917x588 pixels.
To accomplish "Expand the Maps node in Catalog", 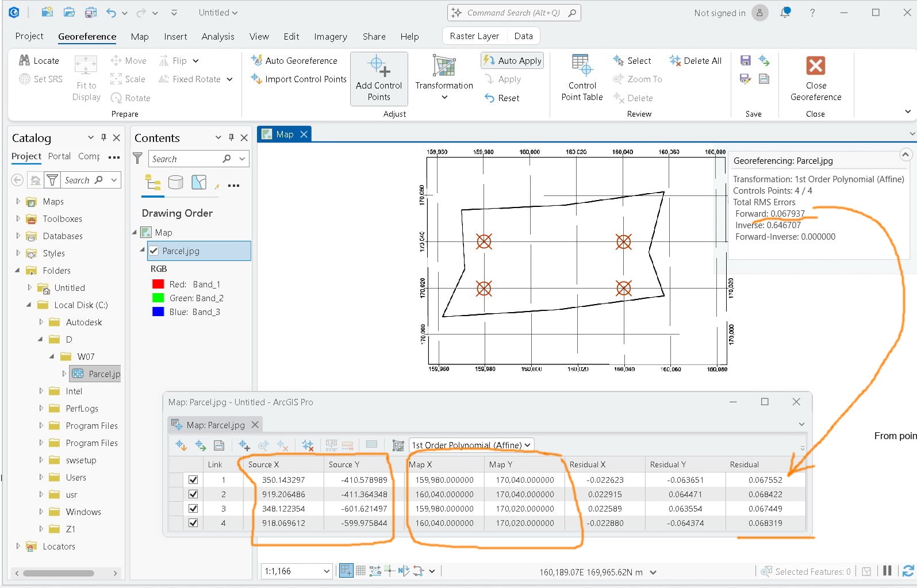I will pos(18,201).
